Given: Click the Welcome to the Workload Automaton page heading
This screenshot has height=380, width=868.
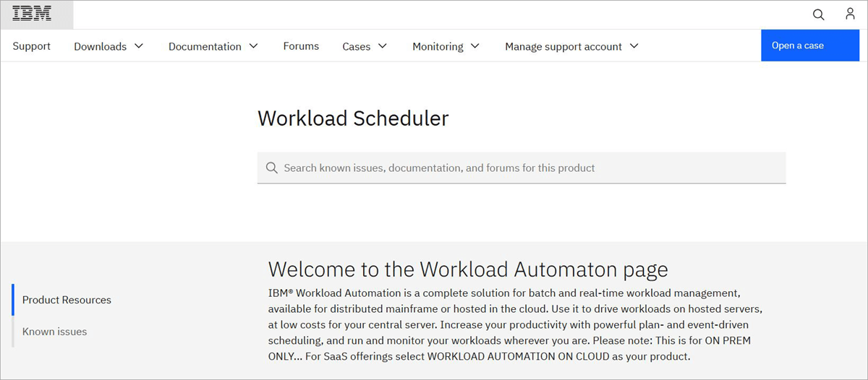Looking at the screenshot, I should [468, 269].
